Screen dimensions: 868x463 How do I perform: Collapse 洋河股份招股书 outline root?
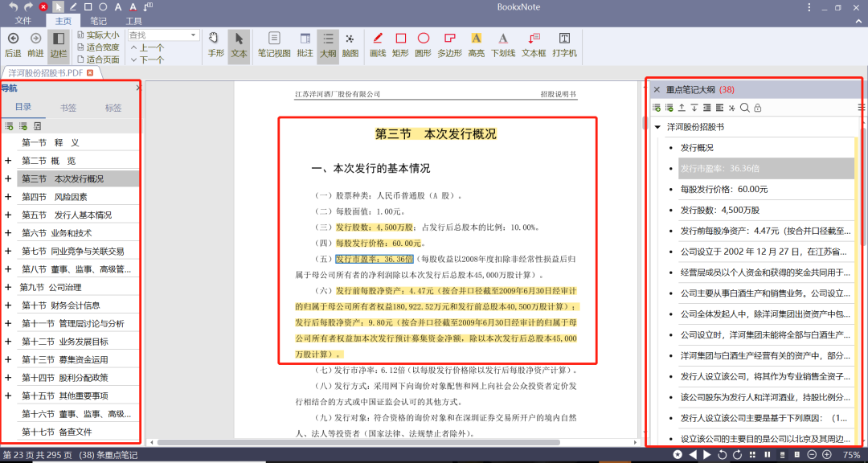pyautogui.click(x=657, y=127)
